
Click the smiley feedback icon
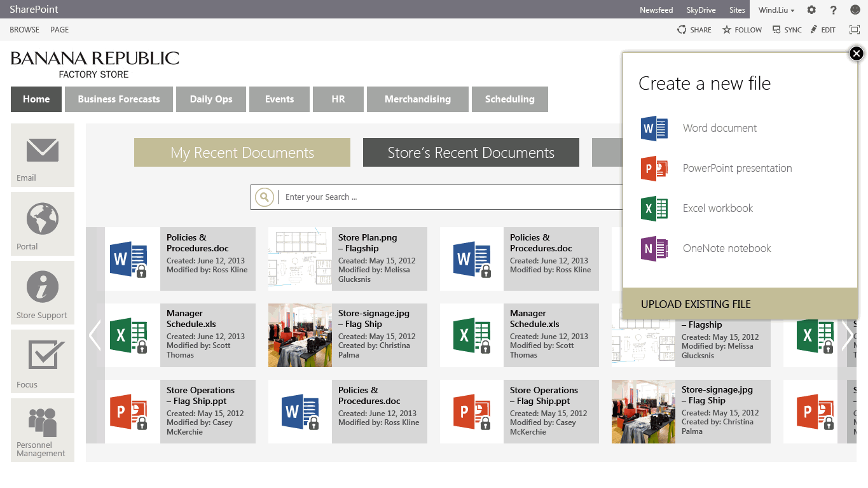click(x=855, y=10)
